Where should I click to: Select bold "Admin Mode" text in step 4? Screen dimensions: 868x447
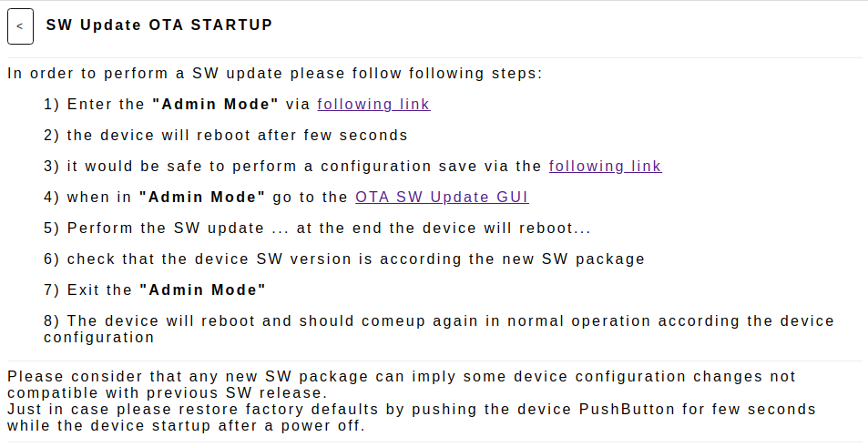(202, 197)
